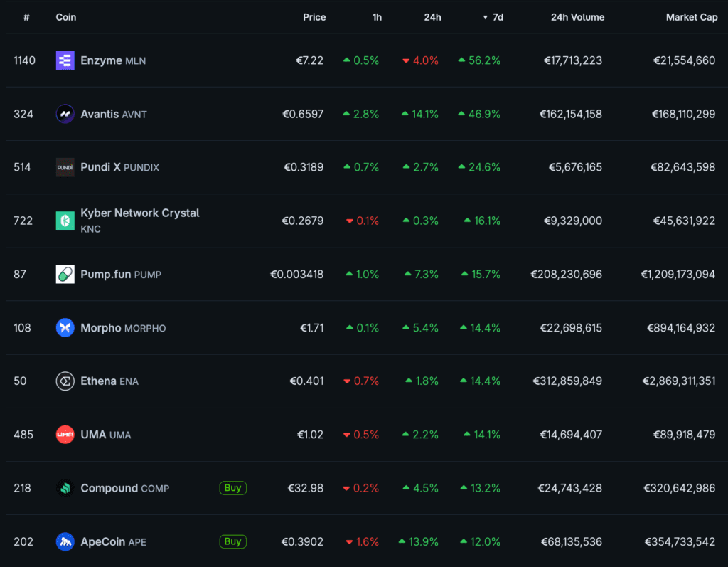Sort by the 1h column header
The height and width of the screenshot is (567, 728).
pos(377,17)
